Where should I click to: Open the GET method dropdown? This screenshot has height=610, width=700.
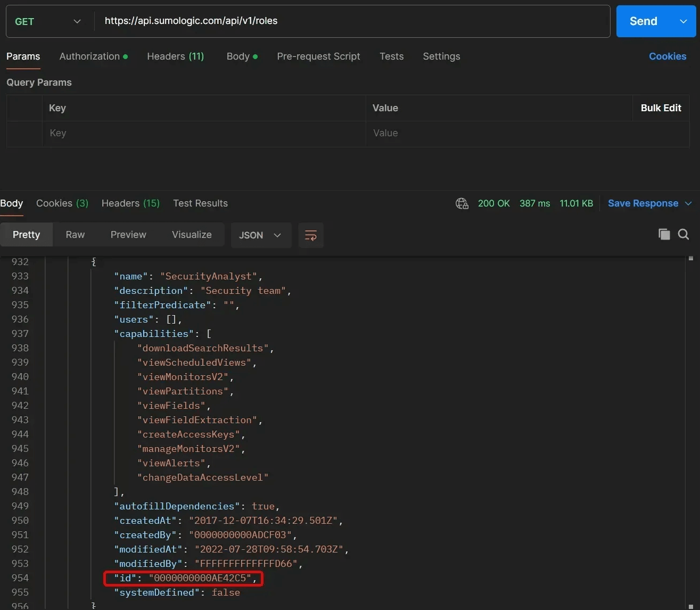[48, 21]
